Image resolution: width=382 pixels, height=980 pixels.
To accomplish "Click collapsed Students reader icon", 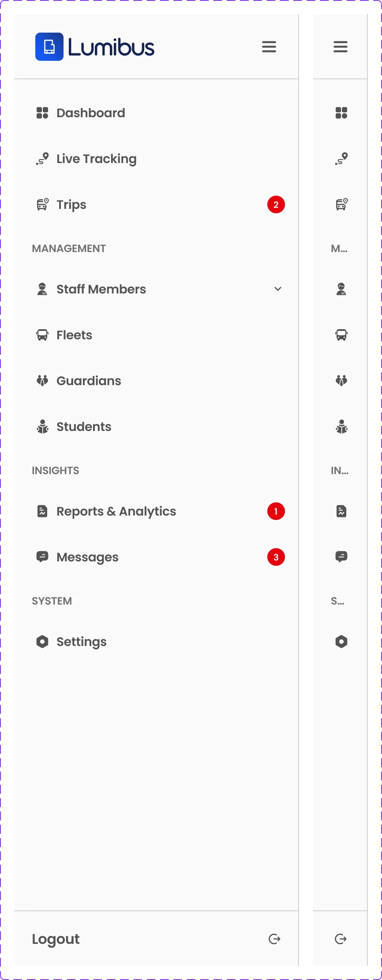I will (341, 427).
